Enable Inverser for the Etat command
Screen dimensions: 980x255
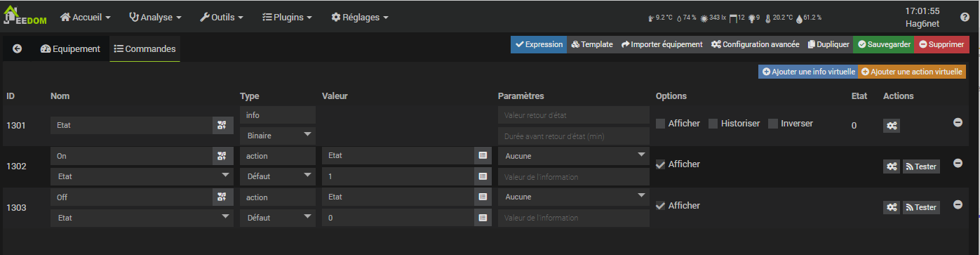773,124
